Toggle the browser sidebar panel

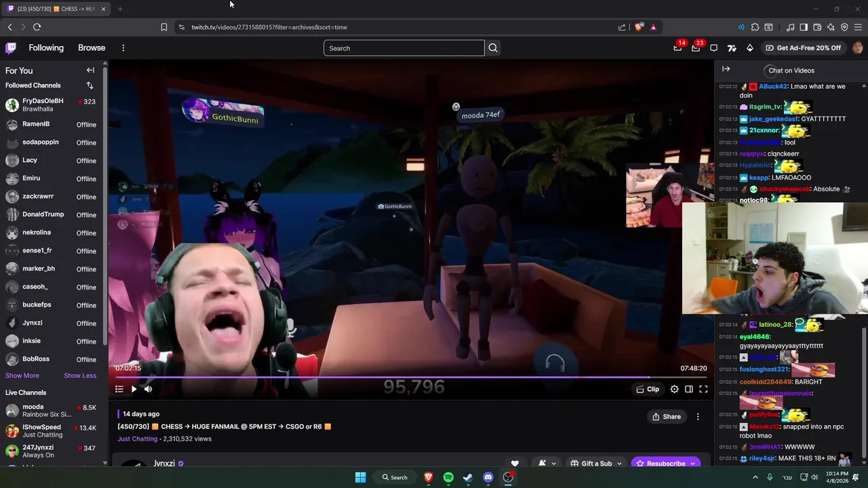(804, 27)
